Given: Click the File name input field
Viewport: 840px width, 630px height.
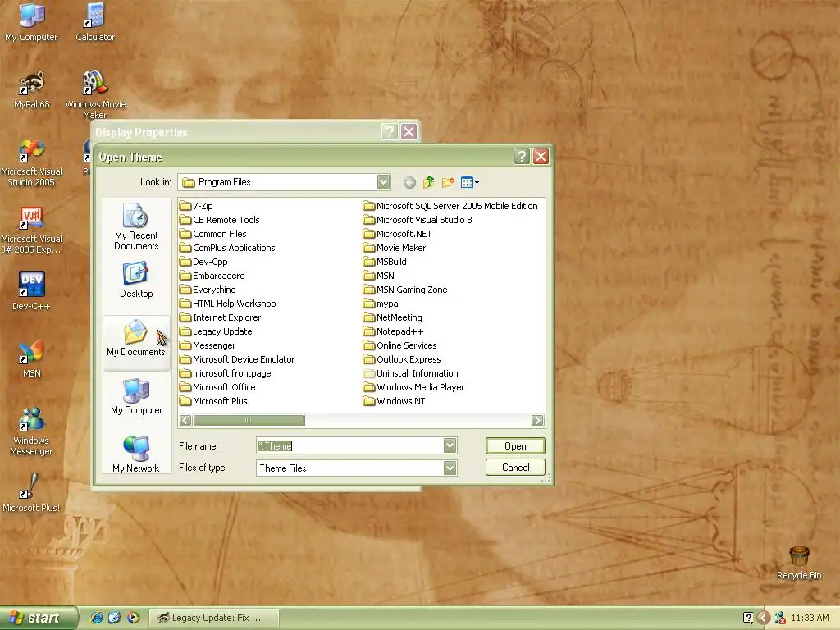Looking at the screenshot, I should (349, 445).
